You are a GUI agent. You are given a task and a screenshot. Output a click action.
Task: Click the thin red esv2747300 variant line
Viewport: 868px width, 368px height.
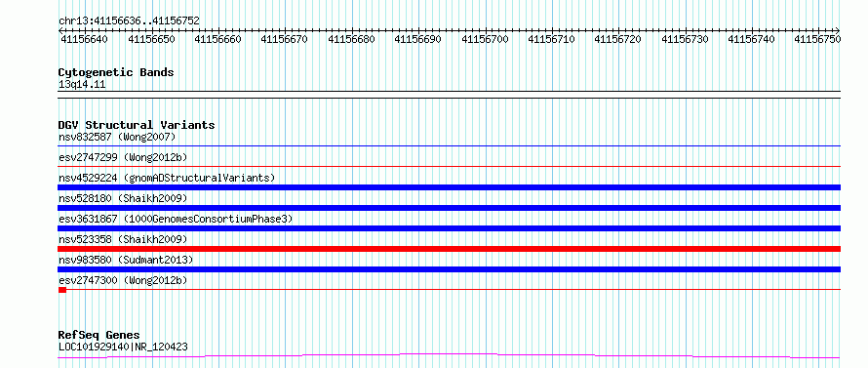point(454,290)
